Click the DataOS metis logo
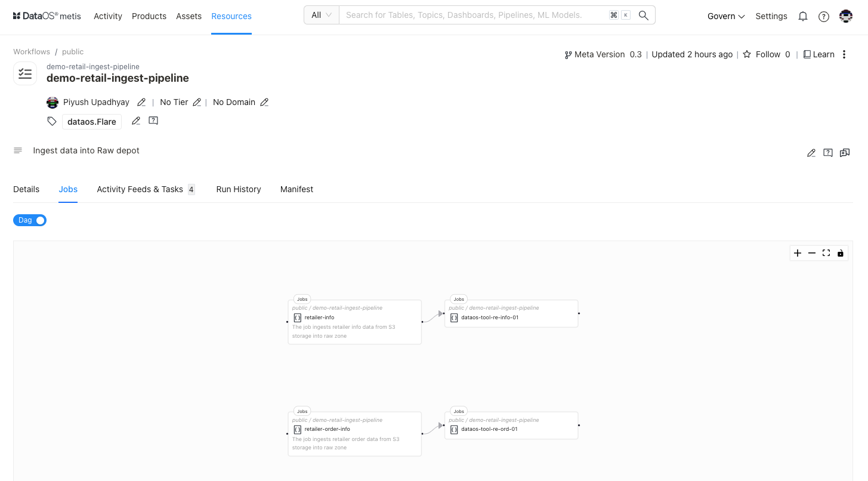 [x=47, y=16]
